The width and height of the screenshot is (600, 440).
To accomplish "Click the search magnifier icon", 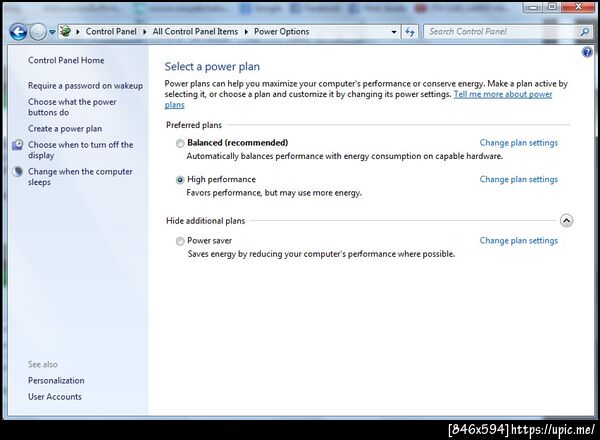I will (585, 32).
